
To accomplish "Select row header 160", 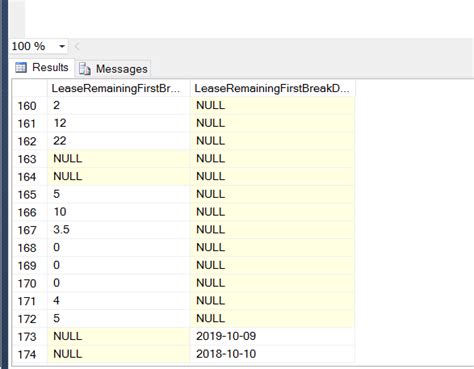I will pos(30,106).
